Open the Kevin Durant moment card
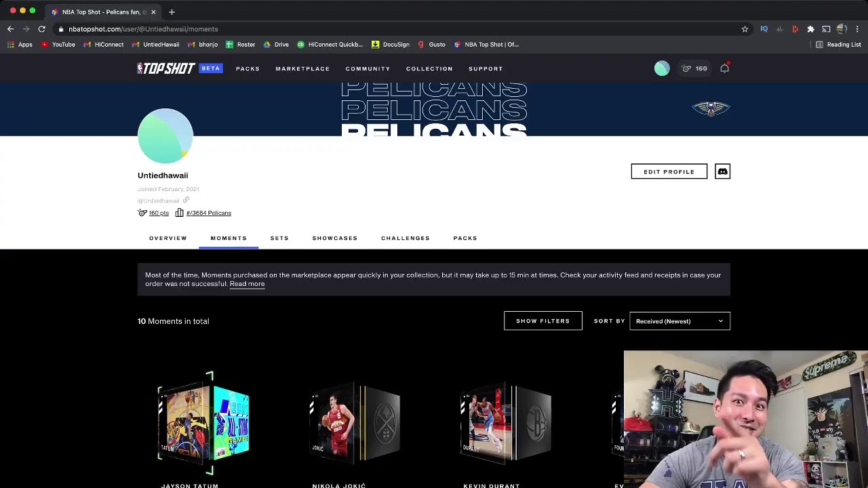This screenshot has width=868, height=488. click(506, 424)
